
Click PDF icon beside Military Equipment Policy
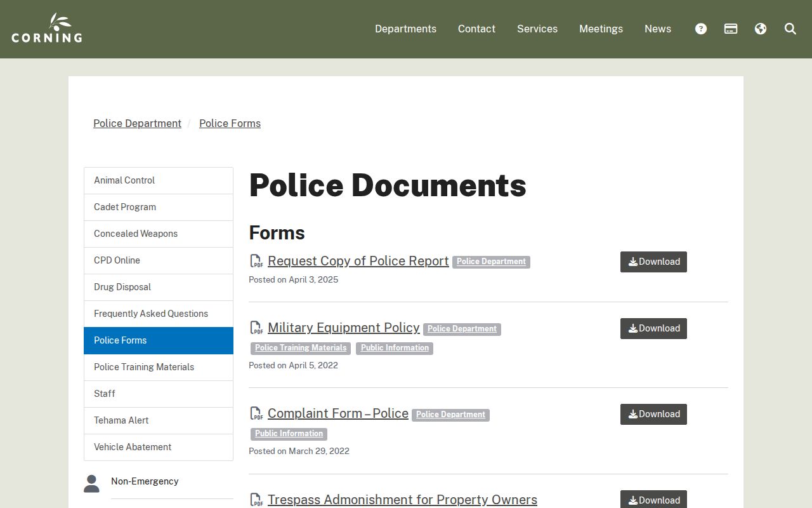click(x=256, y=328)
